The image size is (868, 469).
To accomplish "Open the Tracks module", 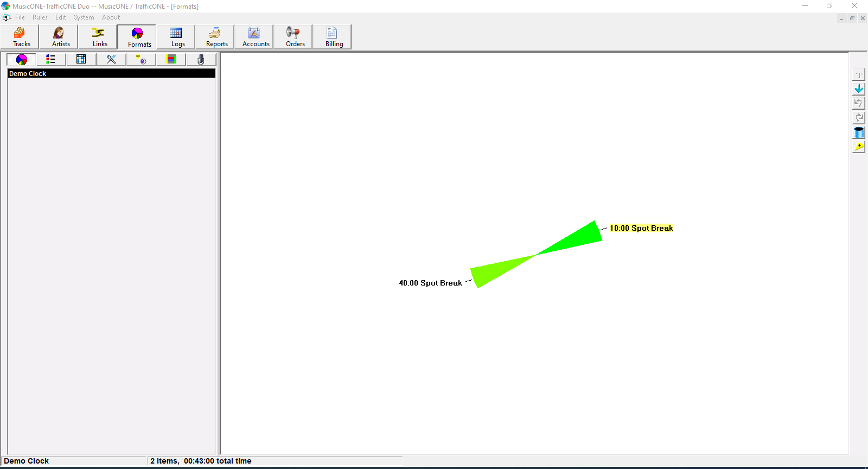I will coord(20,37).
